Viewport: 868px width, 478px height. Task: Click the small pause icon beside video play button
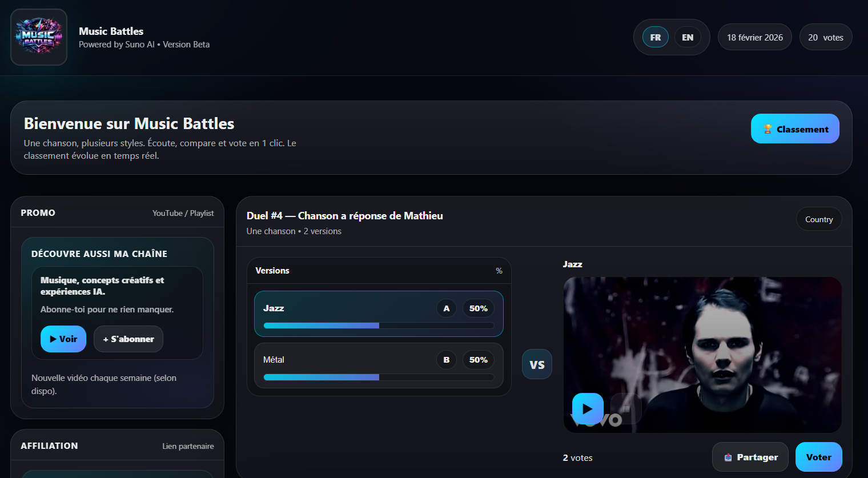628,409
